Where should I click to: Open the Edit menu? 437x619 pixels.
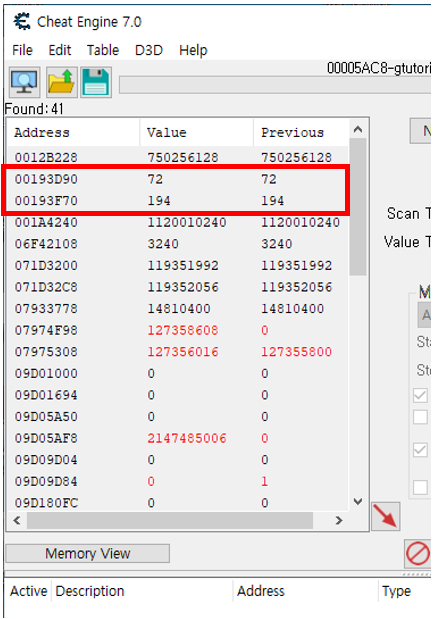[60, 50]
